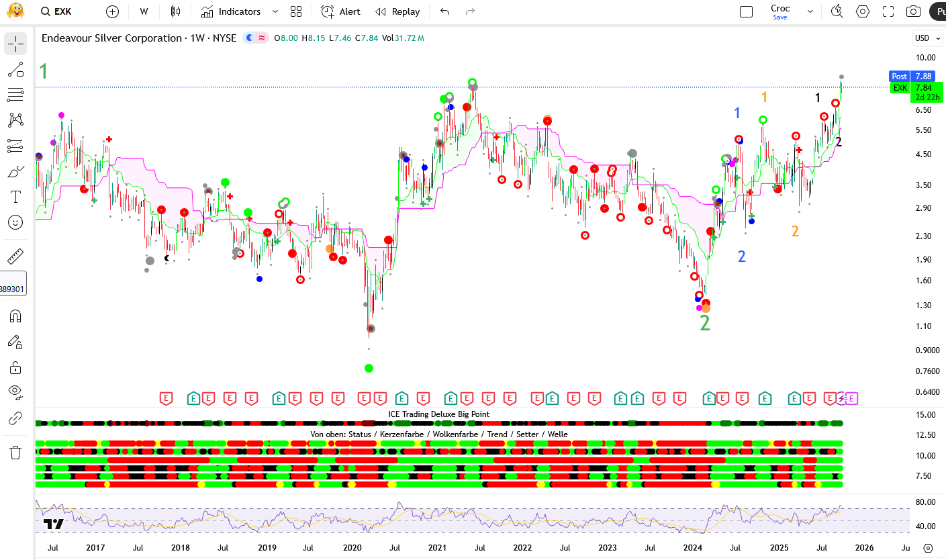
Task: Click the Alert button
Action: 340,11
